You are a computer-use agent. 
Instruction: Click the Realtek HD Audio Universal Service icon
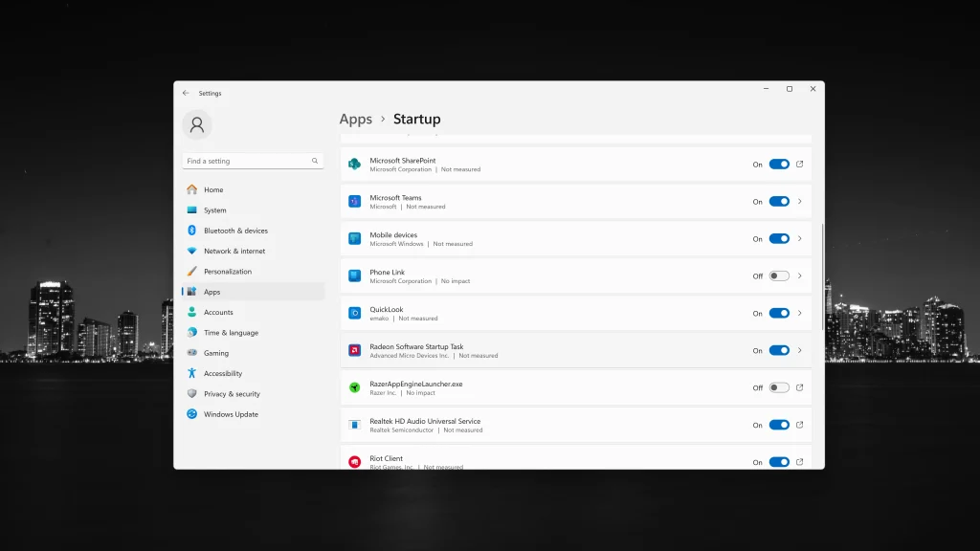coord(354,425)
